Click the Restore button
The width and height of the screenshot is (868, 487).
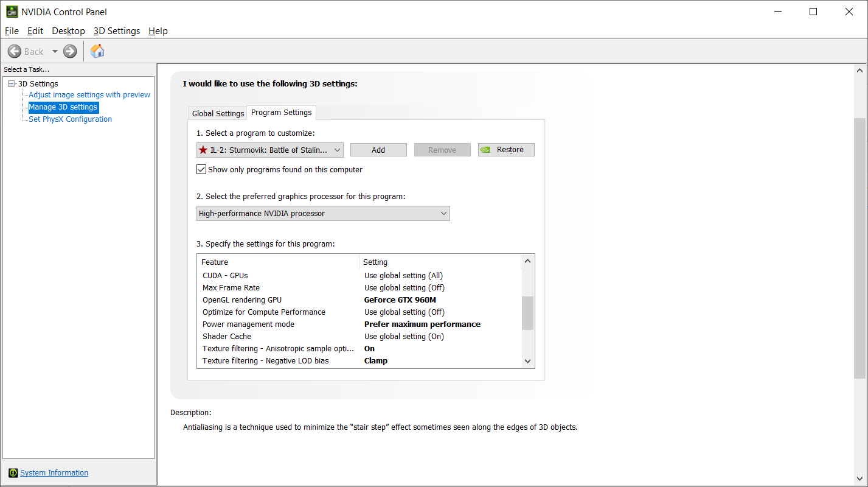(506, 150)
